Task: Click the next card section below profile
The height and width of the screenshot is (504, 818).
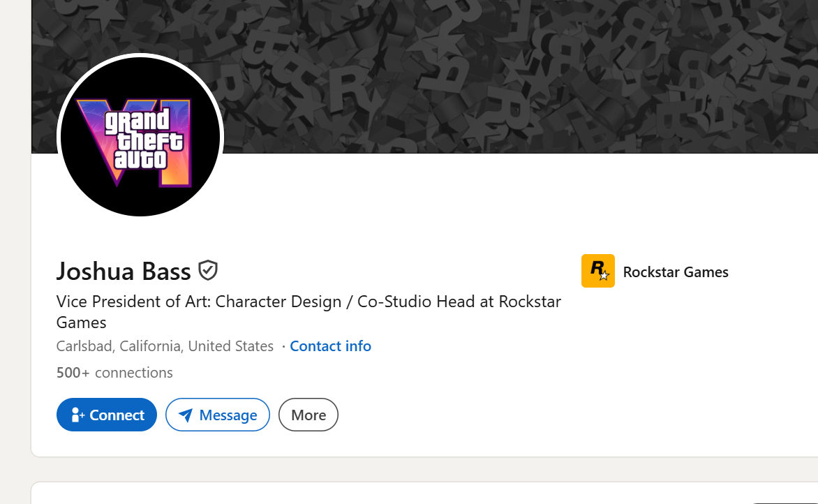Action: pos(424,493)
